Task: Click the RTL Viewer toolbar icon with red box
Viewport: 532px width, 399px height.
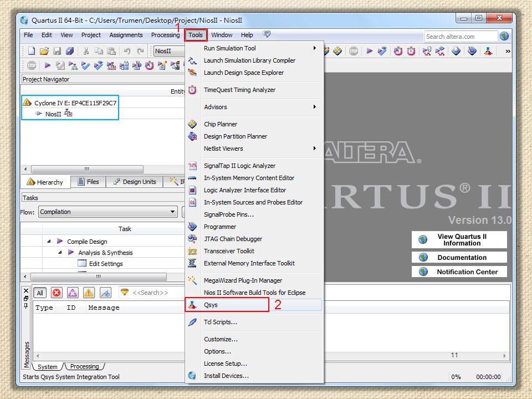Action: (111, 65)
